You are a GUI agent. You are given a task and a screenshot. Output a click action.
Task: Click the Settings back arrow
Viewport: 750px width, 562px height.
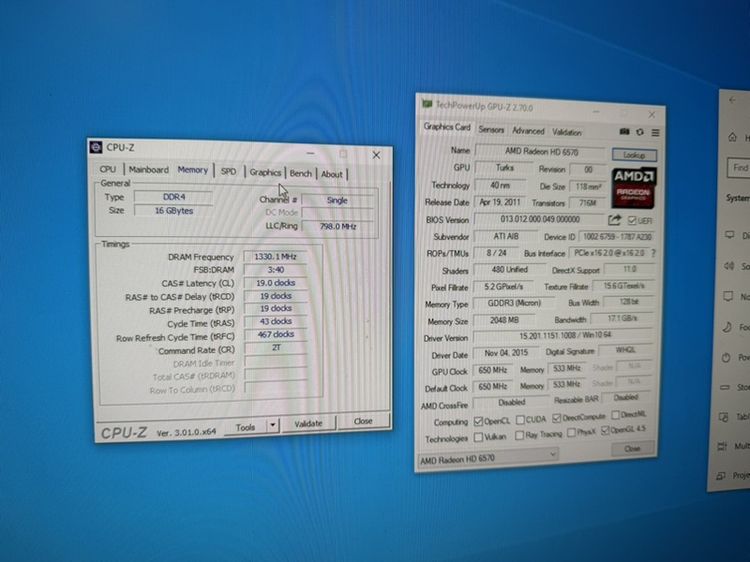732,100
